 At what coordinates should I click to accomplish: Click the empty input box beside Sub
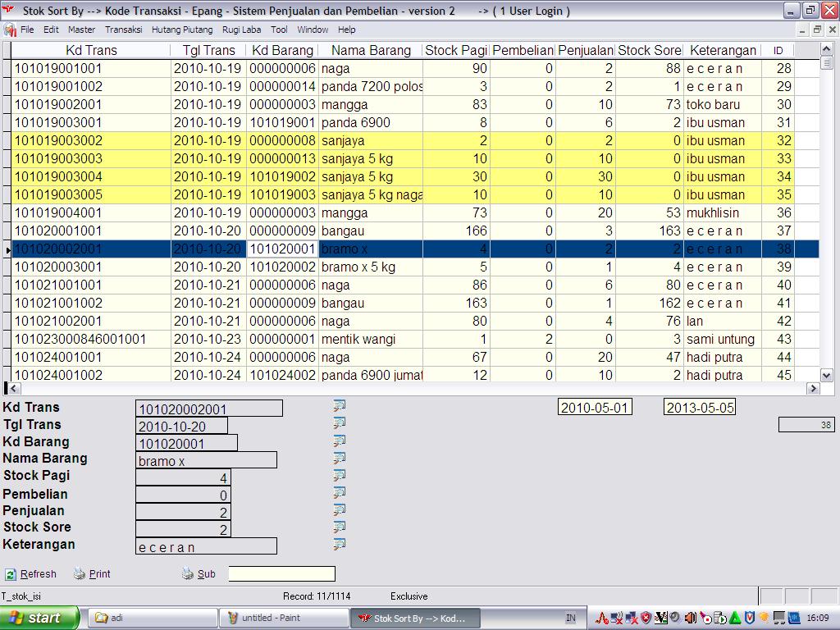tap(281, 574)
